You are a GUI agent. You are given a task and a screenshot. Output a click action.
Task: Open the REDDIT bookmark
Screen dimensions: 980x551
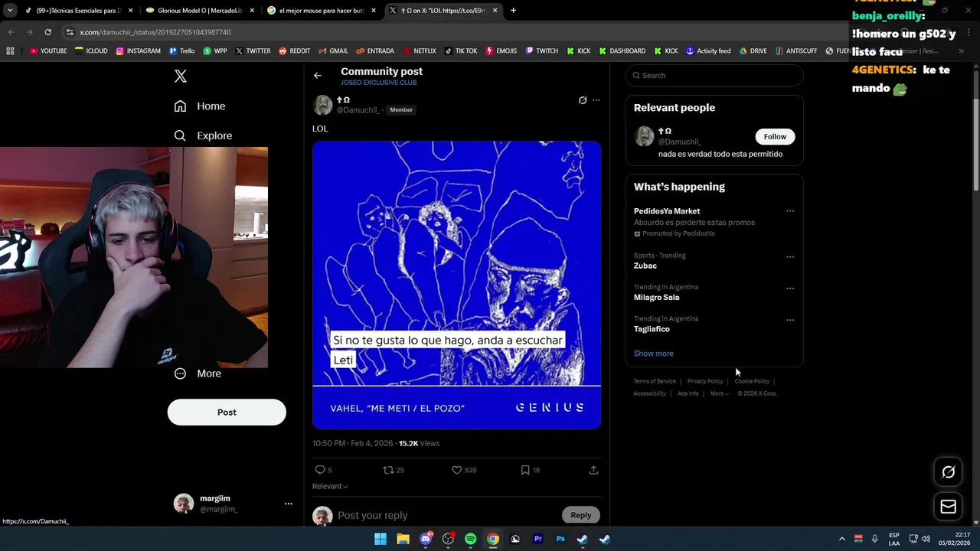tap(294, 51)
